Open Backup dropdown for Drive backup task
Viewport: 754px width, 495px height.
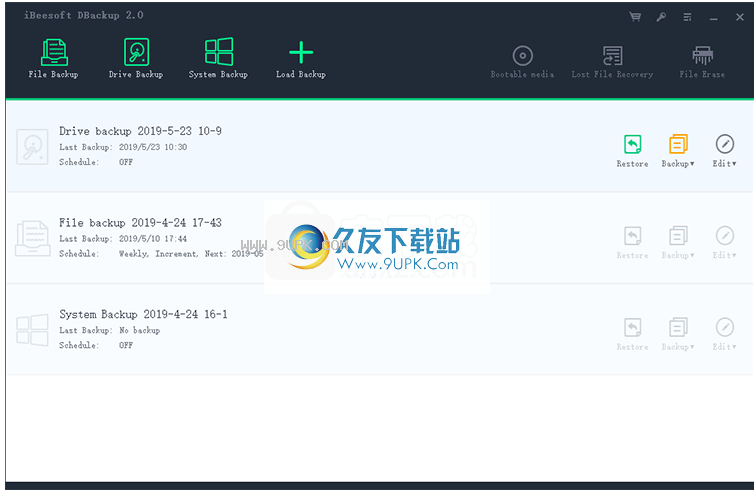[678, 151]
